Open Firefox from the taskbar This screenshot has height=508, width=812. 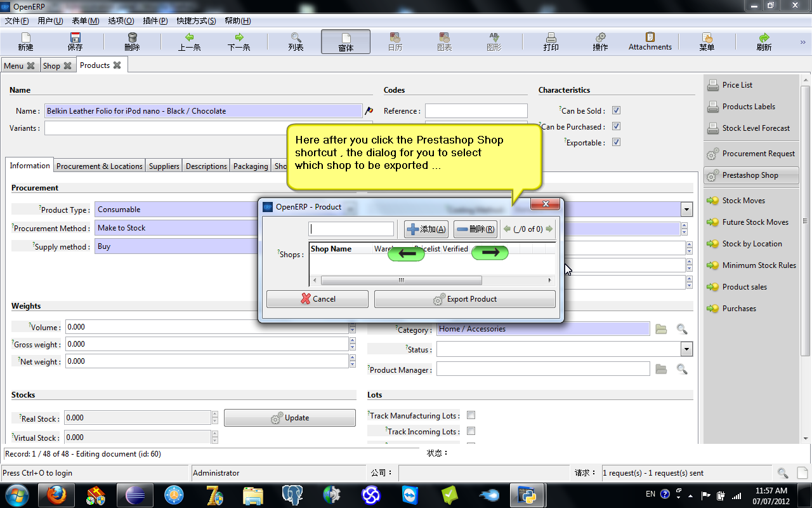[56, 495]
